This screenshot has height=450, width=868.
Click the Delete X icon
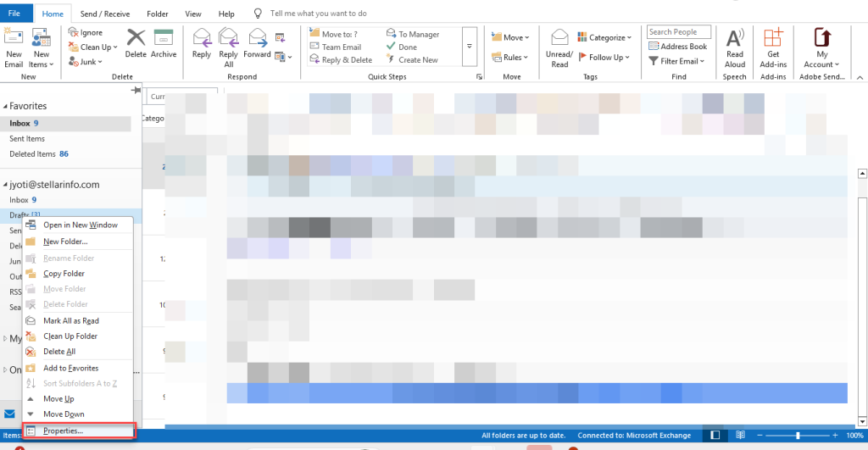point(136,37)
